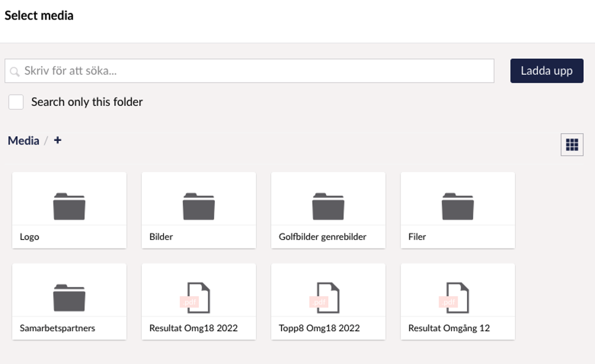Click the magnifier search icon
The image size is (595, 364).
click(x=15, y=71)
